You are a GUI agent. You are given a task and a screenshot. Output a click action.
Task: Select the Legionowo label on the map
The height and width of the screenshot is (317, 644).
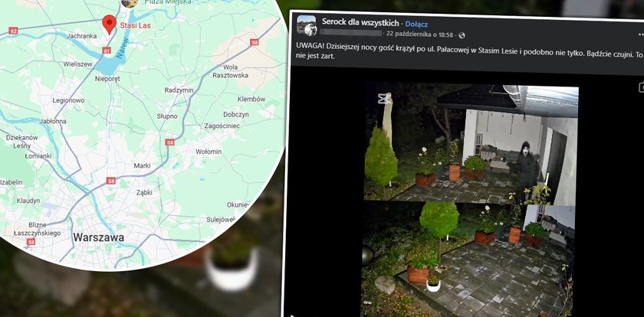coord(68,100)
